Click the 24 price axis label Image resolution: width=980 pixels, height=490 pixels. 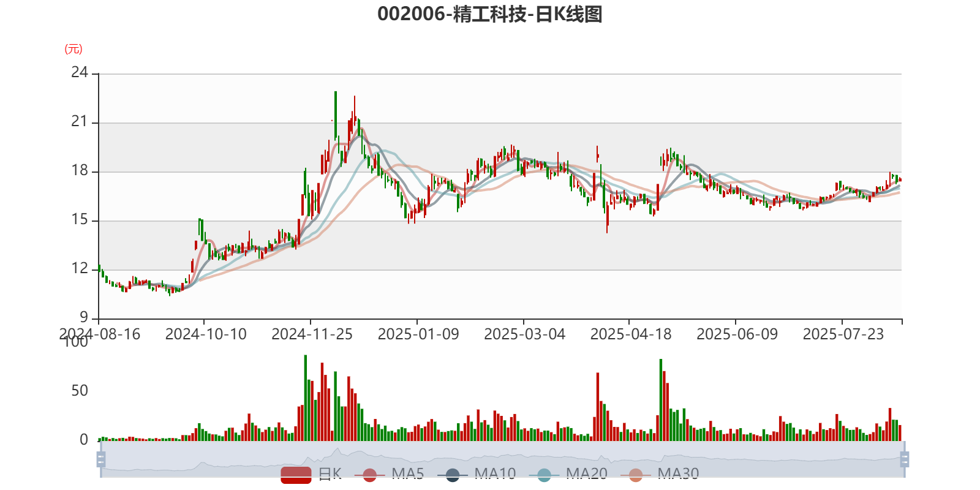click(x=80, y=72)
